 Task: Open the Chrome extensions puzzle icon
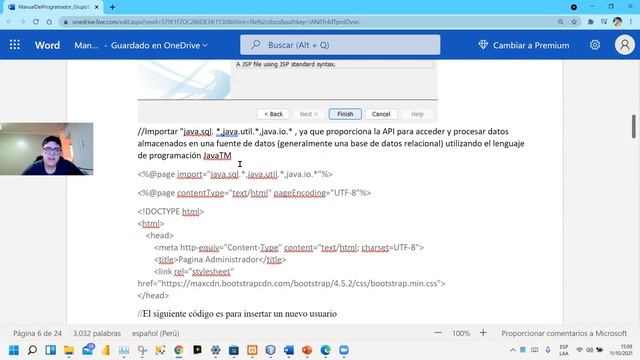[x=590, y=22]
